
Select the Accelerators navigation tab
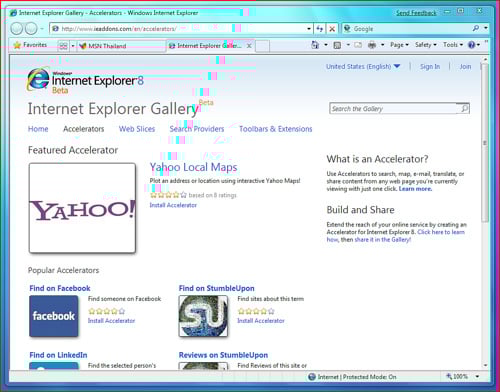click(84, 129)
